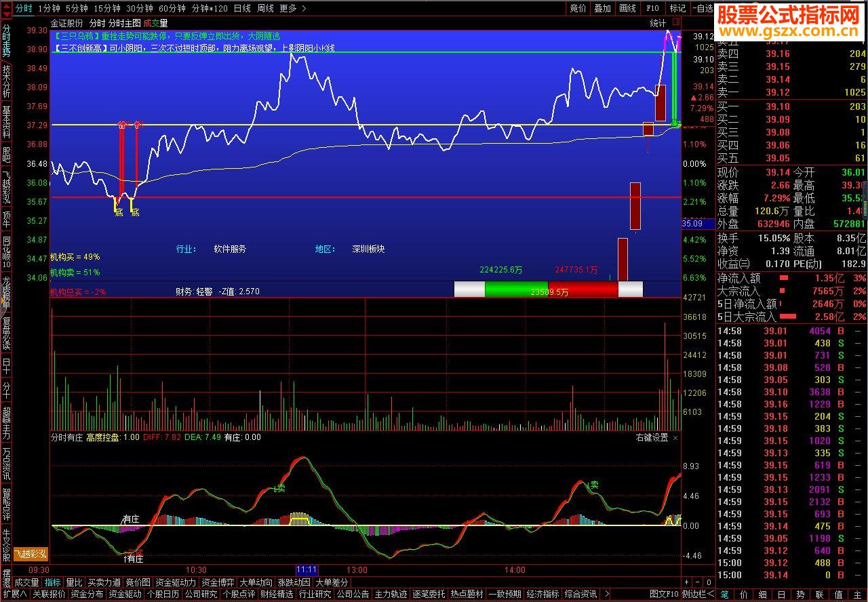This screenshot has width=868, height=602.
Task: Click the 飞狐彩泓 badge in left sidebar
Action: coord(31,554)
